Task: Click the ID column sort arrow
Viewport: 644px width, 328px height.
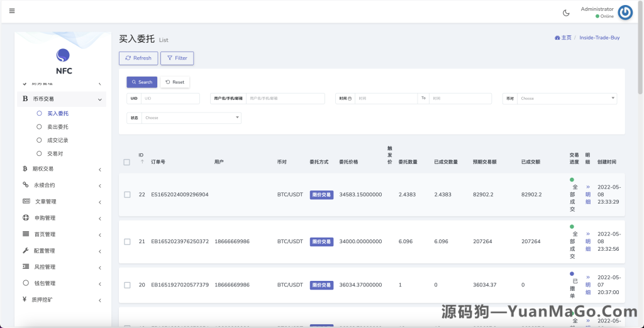Action: (x=142, y=161)
